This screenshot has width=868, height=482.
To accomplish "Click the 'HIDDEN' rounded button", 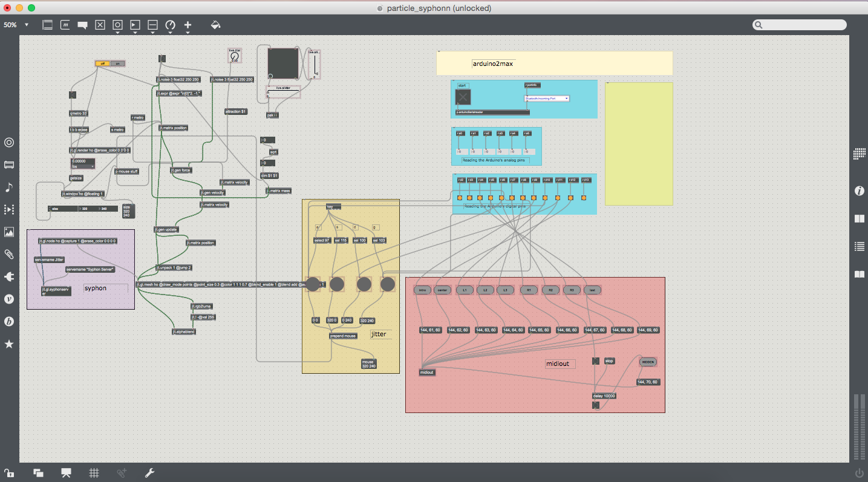I will click(x=648, y=362).
